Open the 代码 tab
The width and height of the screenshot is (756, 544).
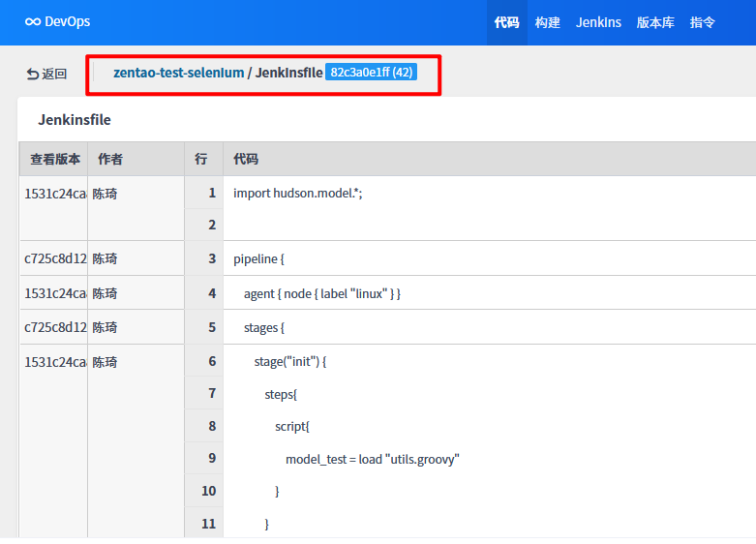[506, 22]
